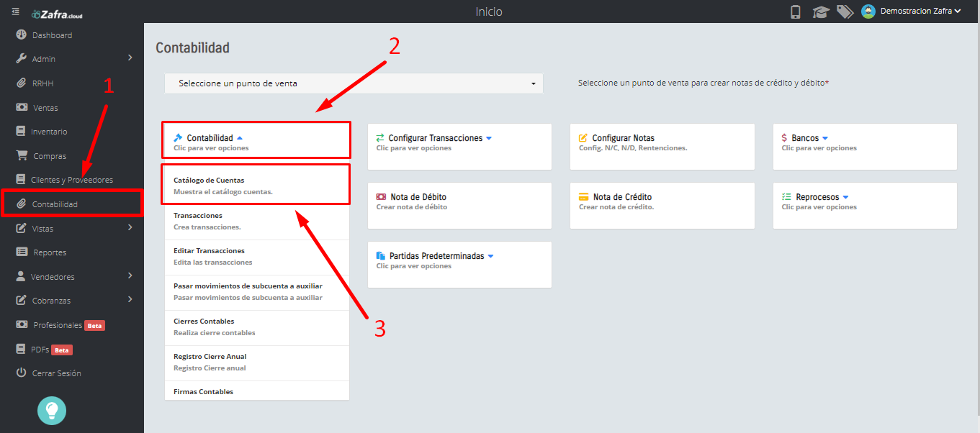This screenshot has height=433, width=980.
Task: Click the Profesionales money icon
Action: (x=22, y=324)
